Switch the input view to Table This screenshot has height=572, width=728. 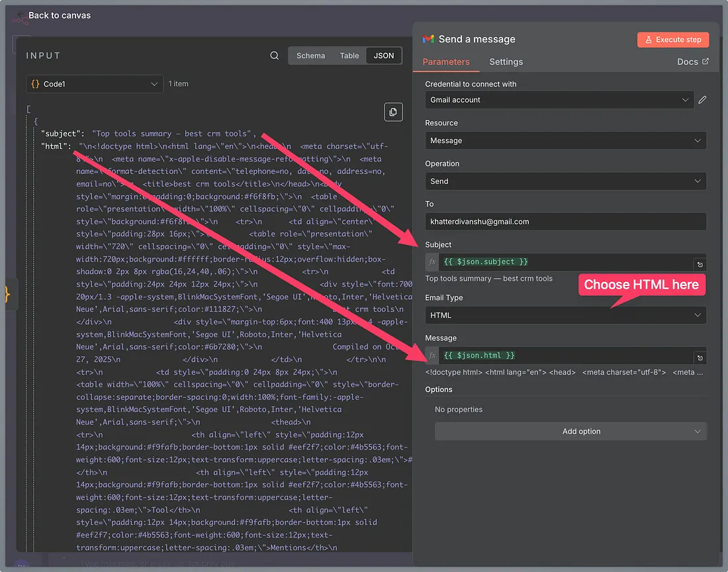[x=349, y=56]
